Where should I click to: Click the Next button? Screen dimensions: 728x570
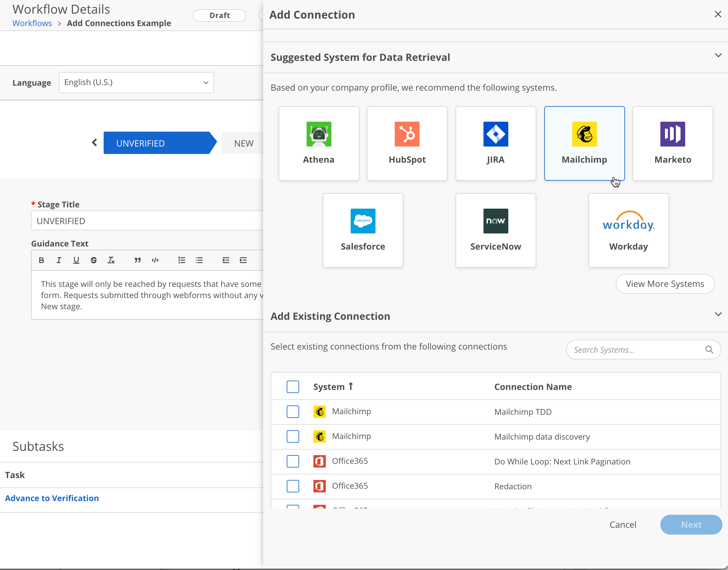[x=691, y=525]
